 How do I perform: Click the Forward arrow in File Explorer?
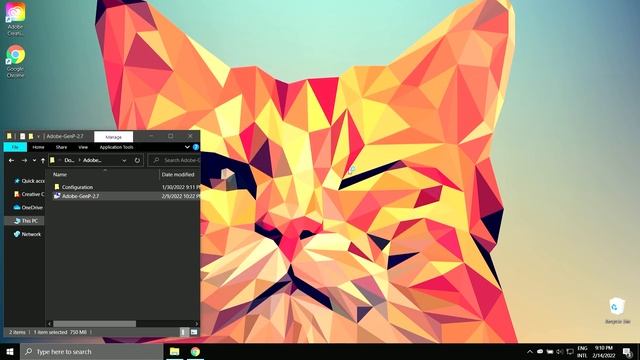tap(24, 160)
